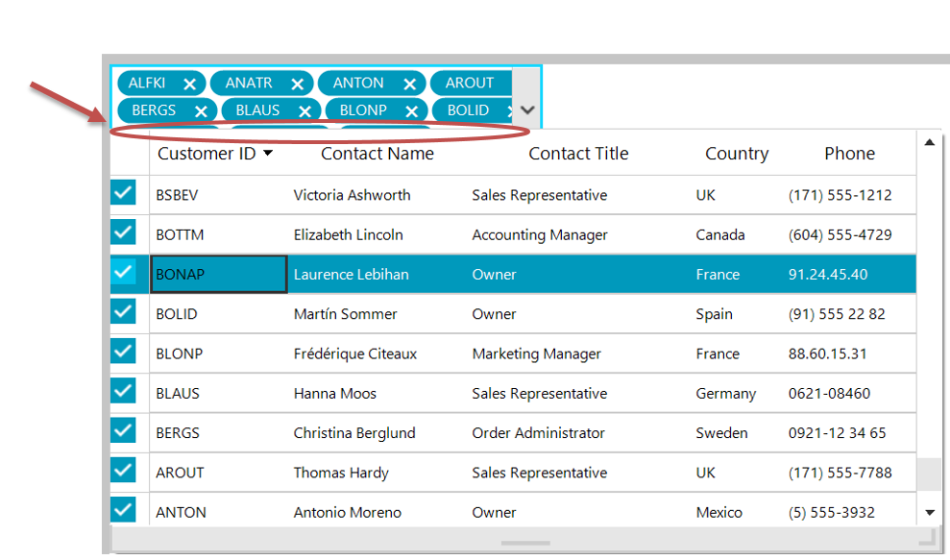Remove the ANATR token
This screenshot has width=950, height=560.
click(x=298, y=85)
